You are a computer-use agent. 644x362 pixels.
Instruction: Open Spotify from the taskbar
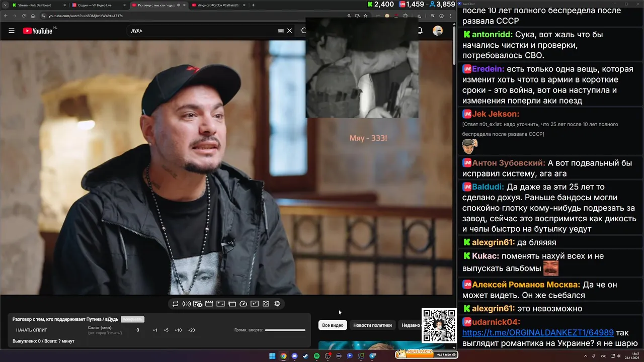316,356
